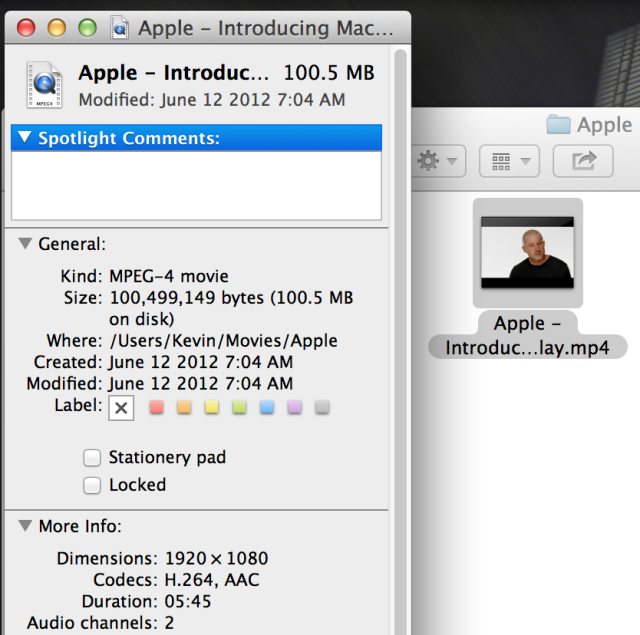
Task: Click the Apple folder icon in Finder title
Action: (x=558, y=124)
